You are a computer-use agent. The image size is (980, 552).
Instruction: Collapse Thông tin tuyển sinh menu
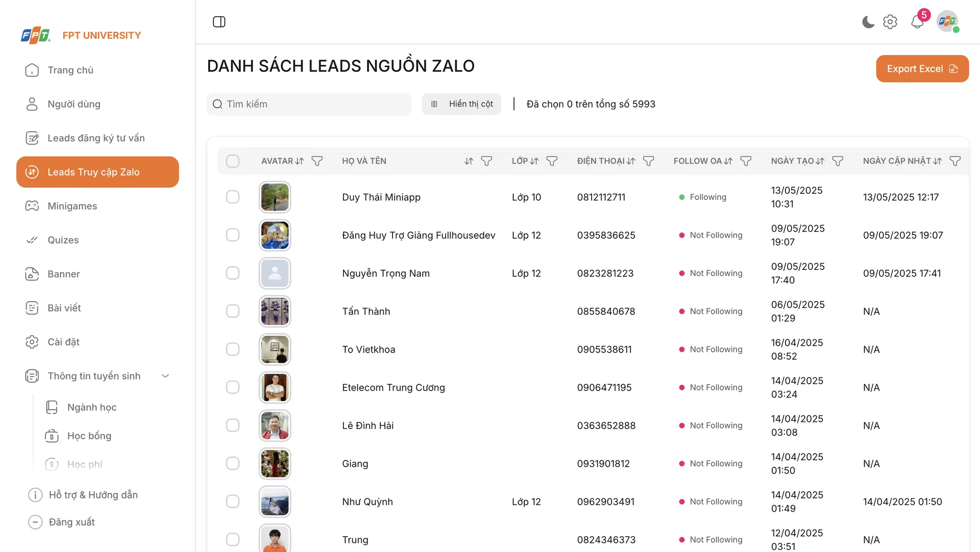(x=165, y=376)
